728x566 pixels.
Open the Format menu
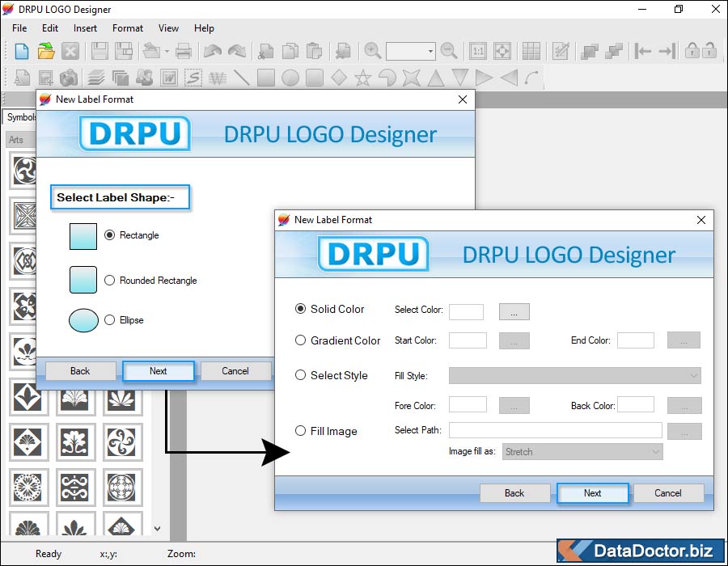128,28
